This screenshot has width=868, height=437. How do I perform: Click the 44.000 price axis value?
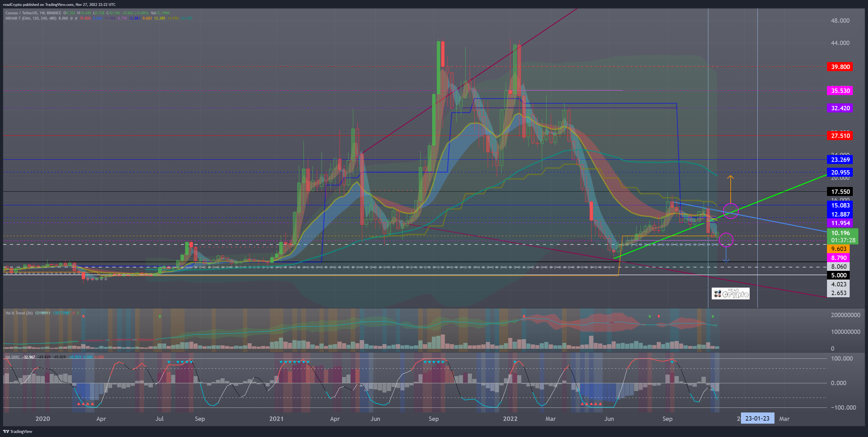840,43
